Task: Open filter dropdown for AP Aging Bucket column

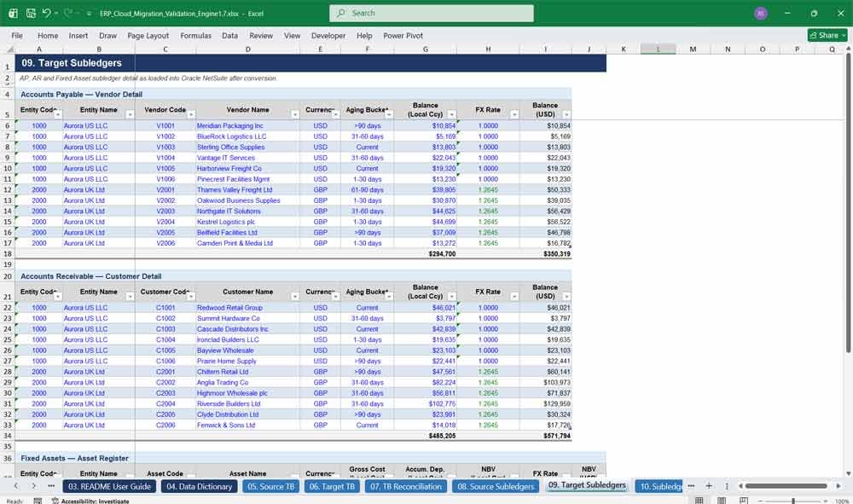Action: [x=389, y=115]
